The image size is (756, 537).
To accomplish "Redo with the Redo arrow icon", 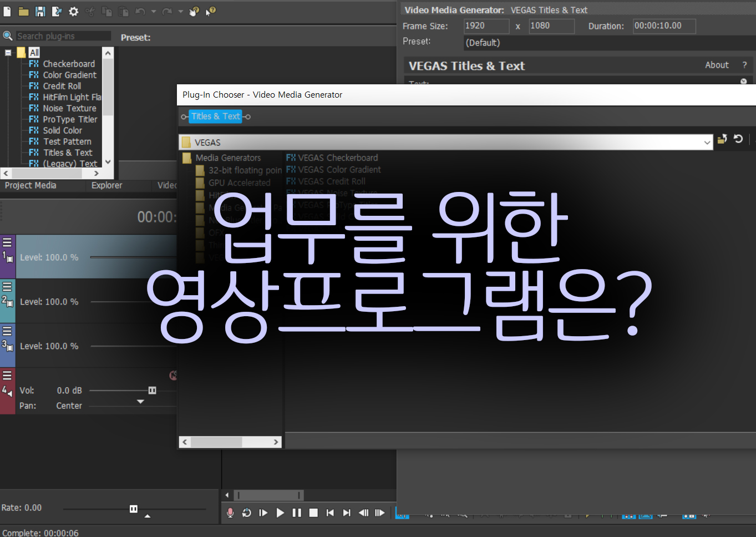I will (x=167, y=11).
